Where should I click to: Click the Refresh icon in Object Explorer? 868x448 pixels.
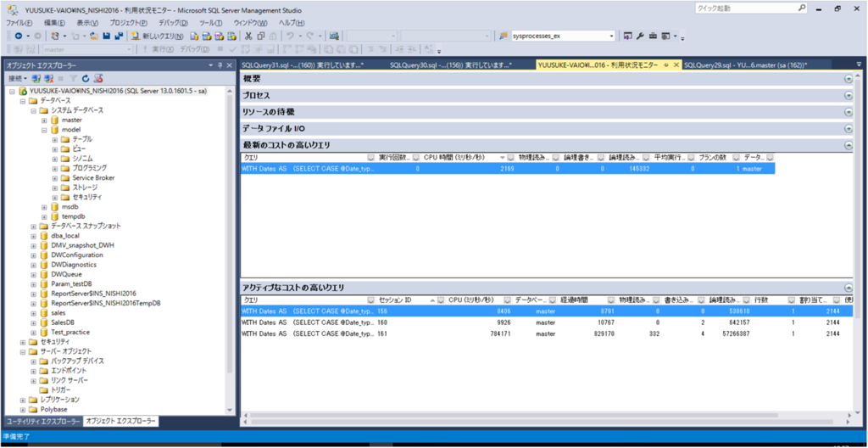(x=86, y=79)
